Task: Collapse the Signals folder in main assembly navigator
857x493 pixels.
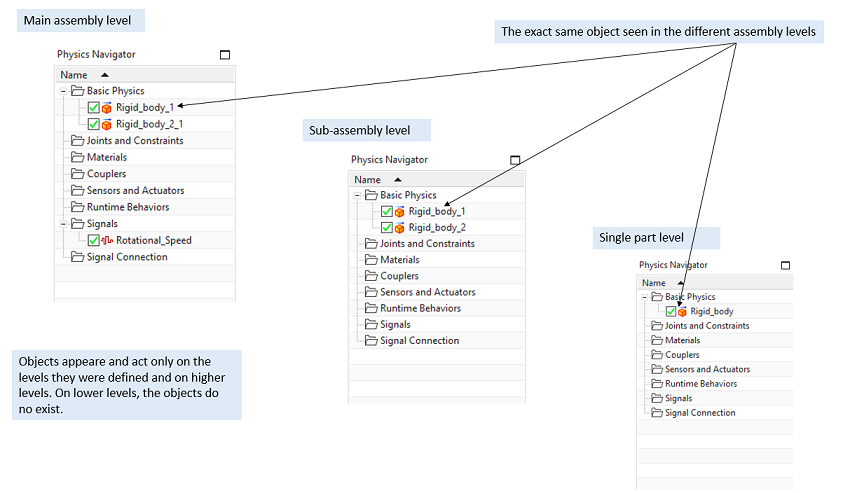Action: click(64, 224)
